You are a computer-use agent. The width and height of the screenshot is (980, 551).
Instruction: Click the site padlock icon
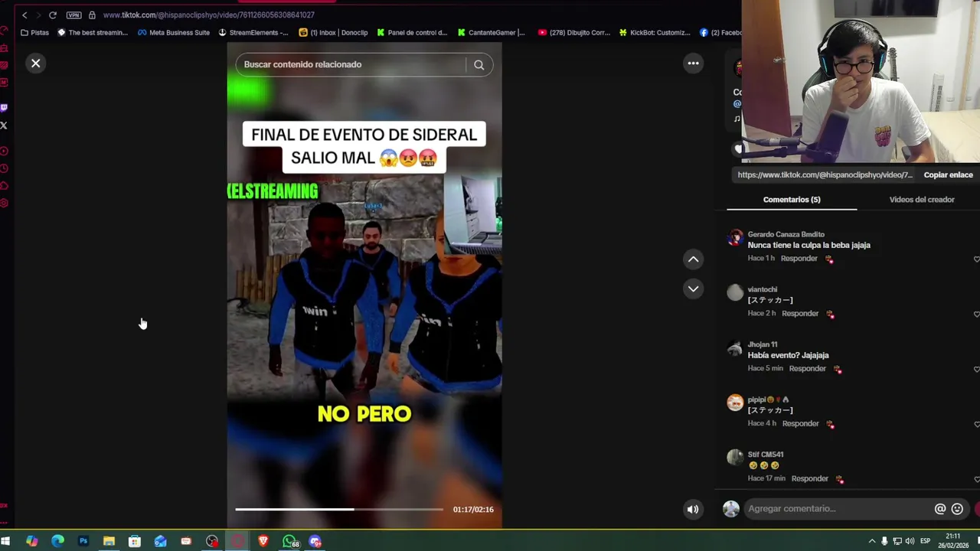point(92,15)
